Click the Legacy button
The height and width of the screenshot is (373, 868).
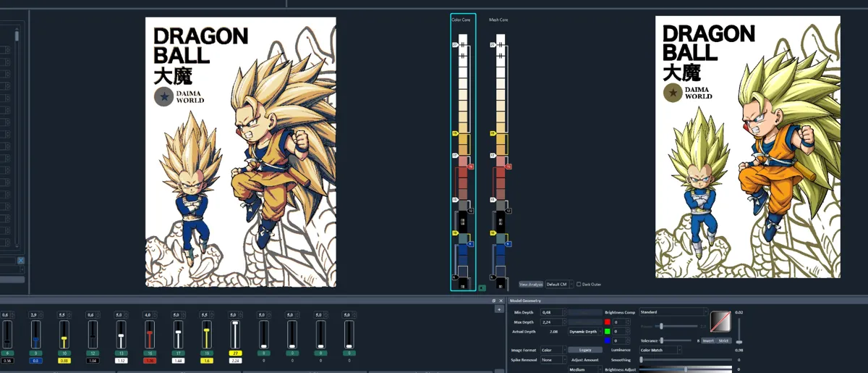click(585, 350)
